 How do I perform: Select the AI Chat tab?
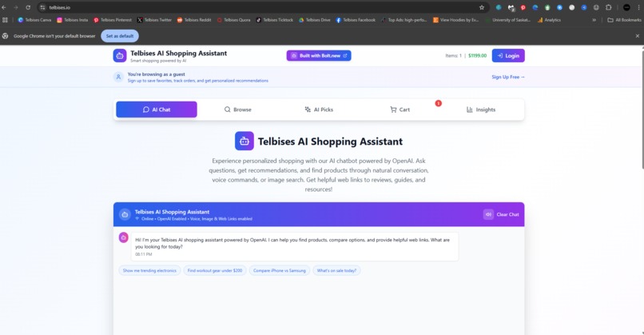157,110
